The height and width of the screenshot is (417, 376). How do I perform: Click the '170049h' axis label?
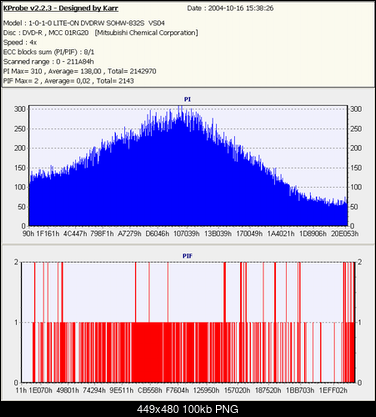coord(249,234)
